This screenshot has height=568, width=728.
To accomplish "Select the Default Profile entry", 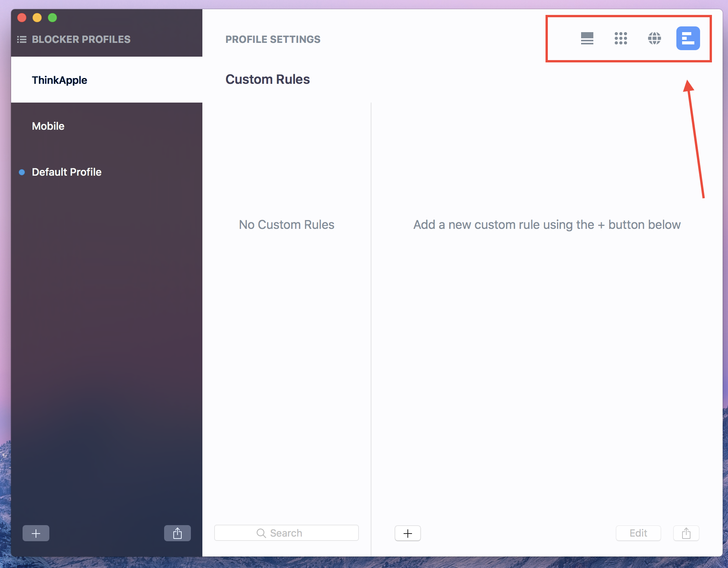I will click(107, 172).
